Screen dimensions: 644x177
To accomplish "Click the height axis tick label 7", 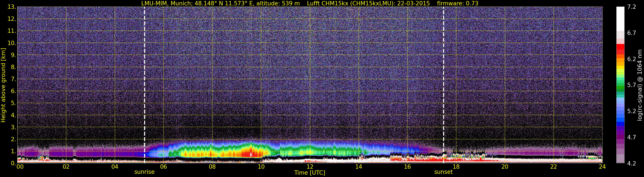I will [13, 79].
